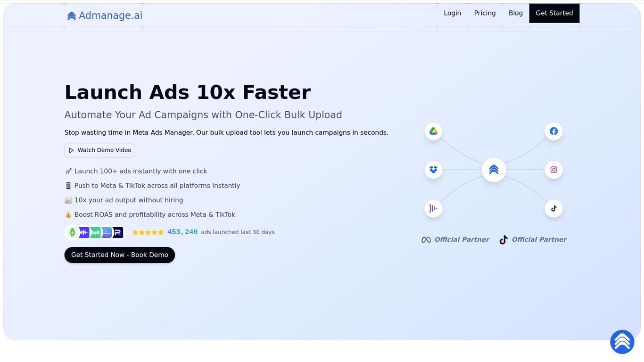The image size is (644, 362).
Task: Click the TikTok circle icon in diagram
Action: point(554,208)
